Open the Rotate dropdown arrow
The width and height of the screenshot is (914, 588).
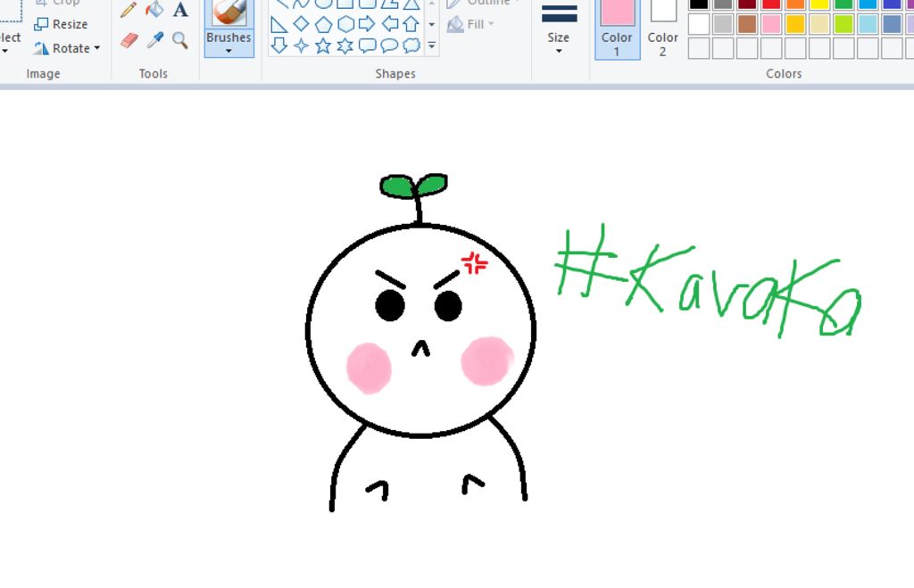(96, 48)
